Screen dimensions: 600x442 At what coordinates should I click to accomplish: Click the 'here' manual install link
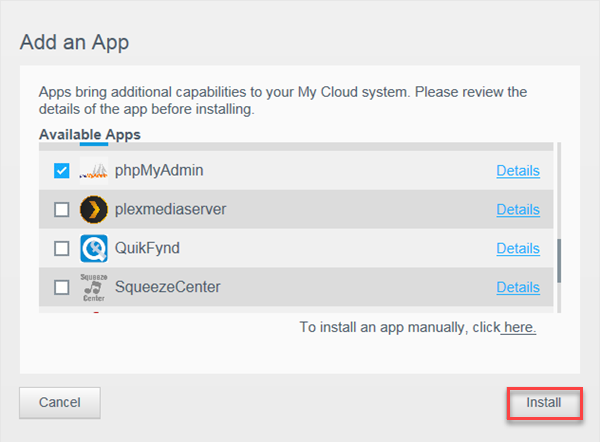tap(519, 327)
